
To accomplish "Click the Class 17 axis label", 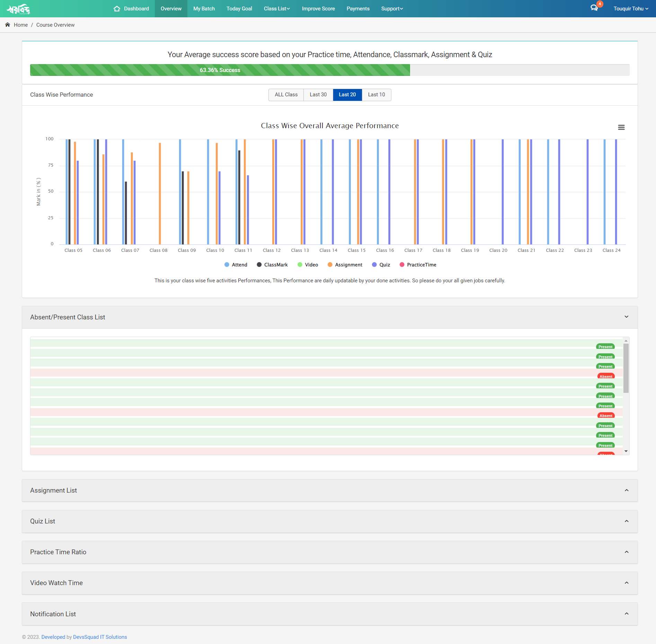I will tap(413, 250).
